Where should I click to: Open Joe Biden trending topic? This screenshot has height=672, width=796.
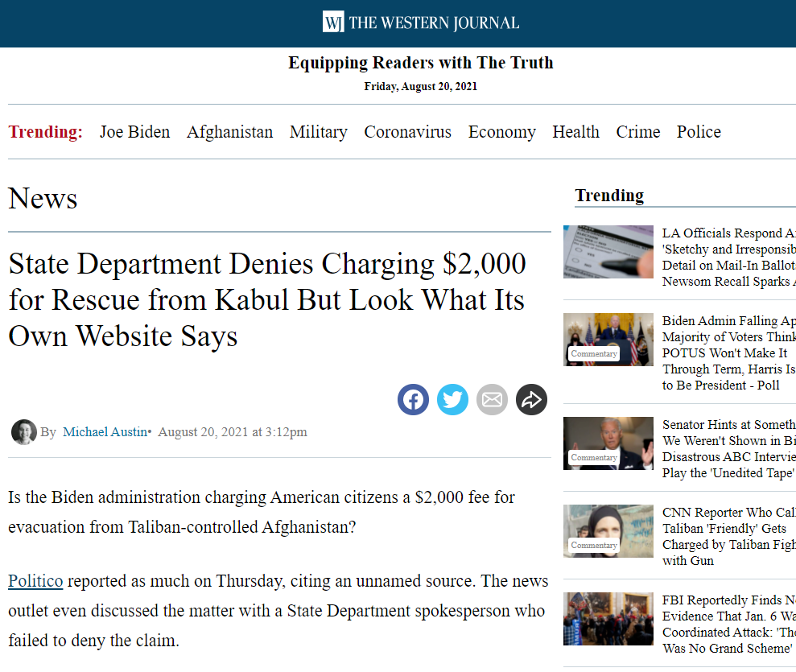click(134, 132)
